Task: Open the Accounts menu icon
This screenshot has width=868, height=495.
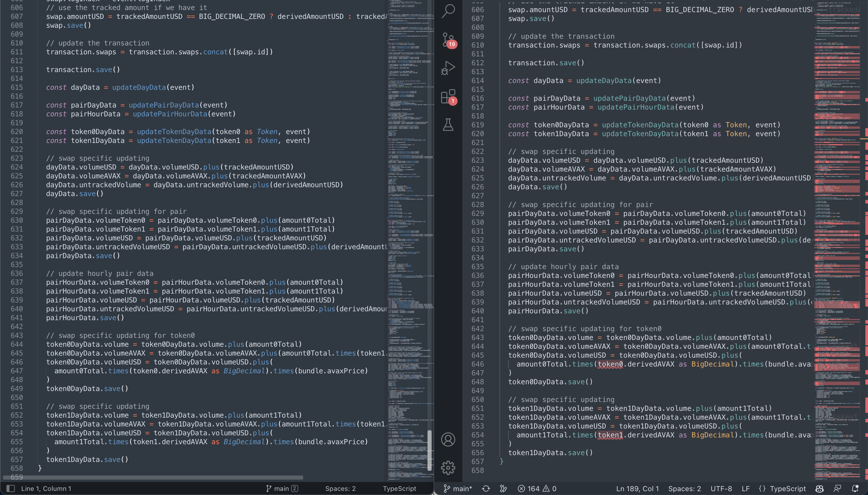Action: click(448, 439)
